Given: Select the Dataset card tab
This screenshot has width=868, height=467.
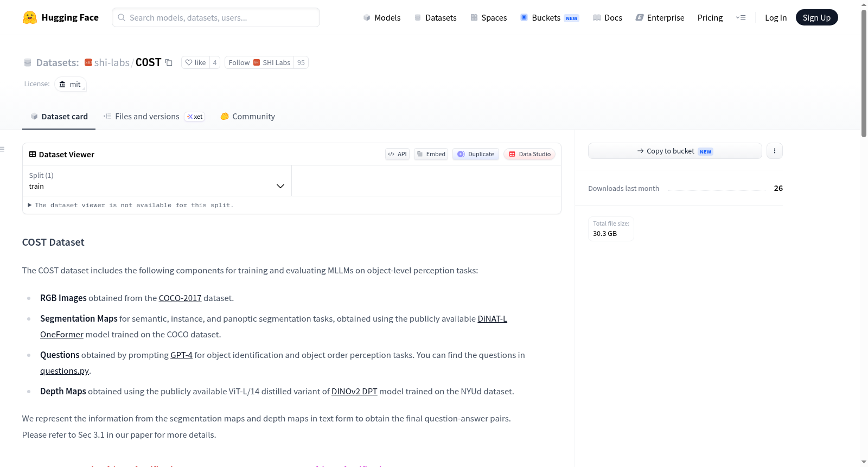Looking at the screenshot, I should [x=59, y=117].
